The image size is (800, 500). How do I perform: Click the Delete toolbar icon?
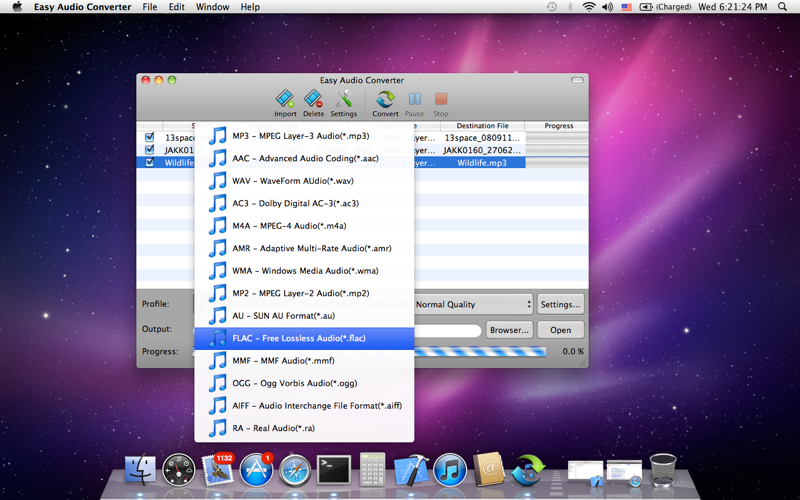point(313,101)
